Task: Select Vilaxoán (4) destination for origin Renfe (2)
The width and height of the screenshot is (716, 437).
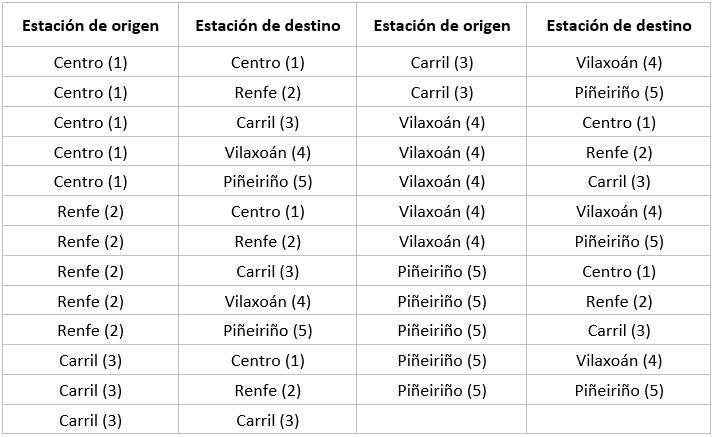Action: pos(268,301)
